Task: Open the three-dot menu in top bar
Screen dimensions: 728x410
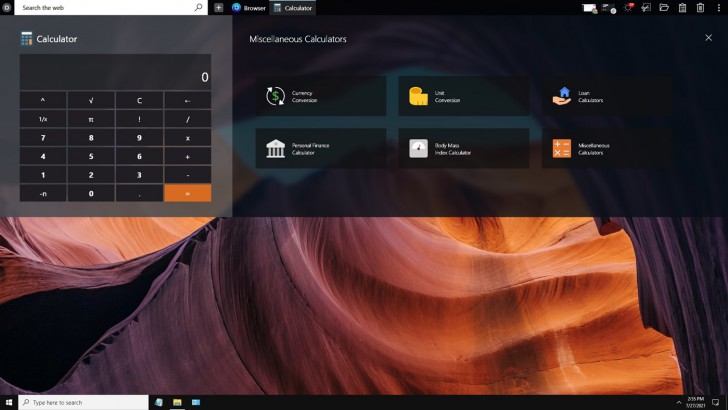Action: tap(719, 7)
